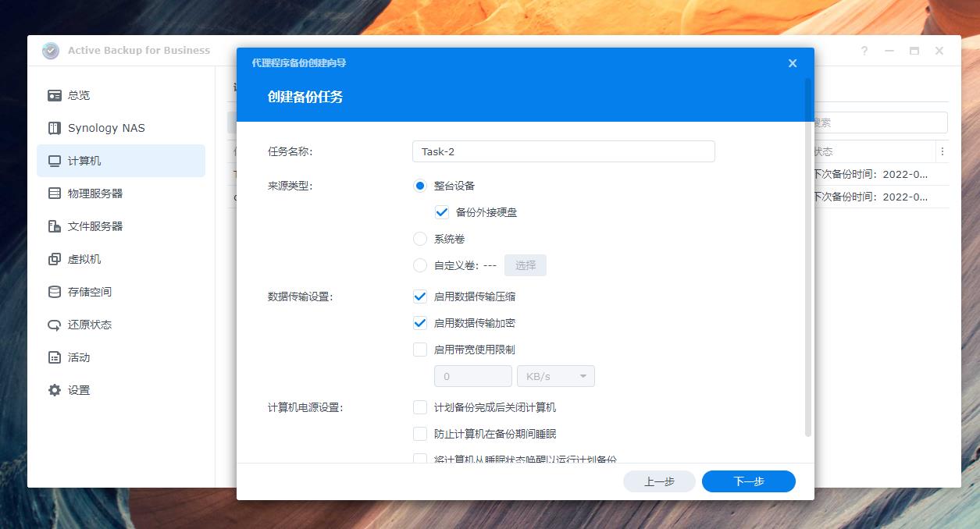Screen dimensions: 980x529
Task: Edit the task name Task-2 field
Action: (563, 151)
